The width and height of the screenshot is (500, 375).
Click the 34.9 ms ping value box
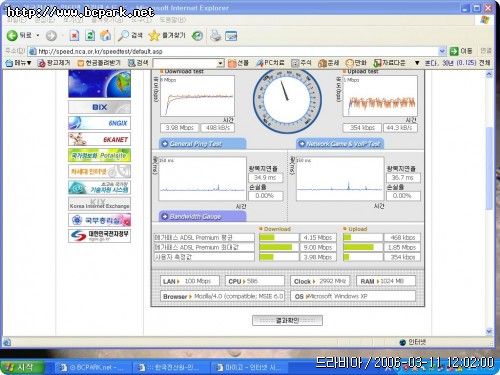tap(265, 178)
